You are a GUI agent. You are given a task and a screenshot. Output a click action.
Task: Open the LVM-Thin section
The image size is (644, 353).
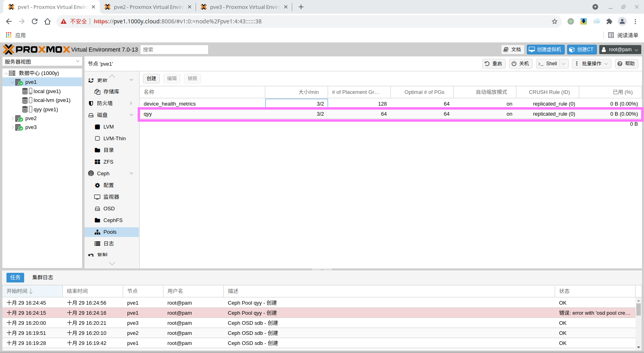click(x=114, y=139)
